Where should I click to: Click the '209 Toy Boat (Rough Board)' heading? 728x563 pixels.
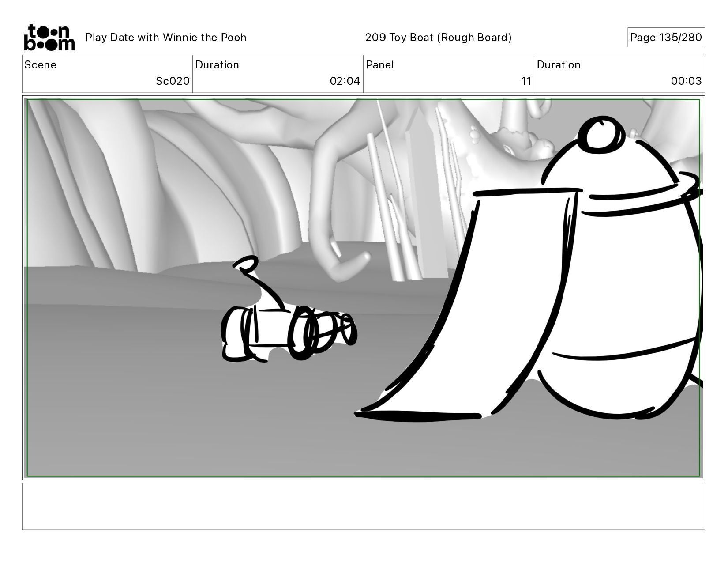438,38
